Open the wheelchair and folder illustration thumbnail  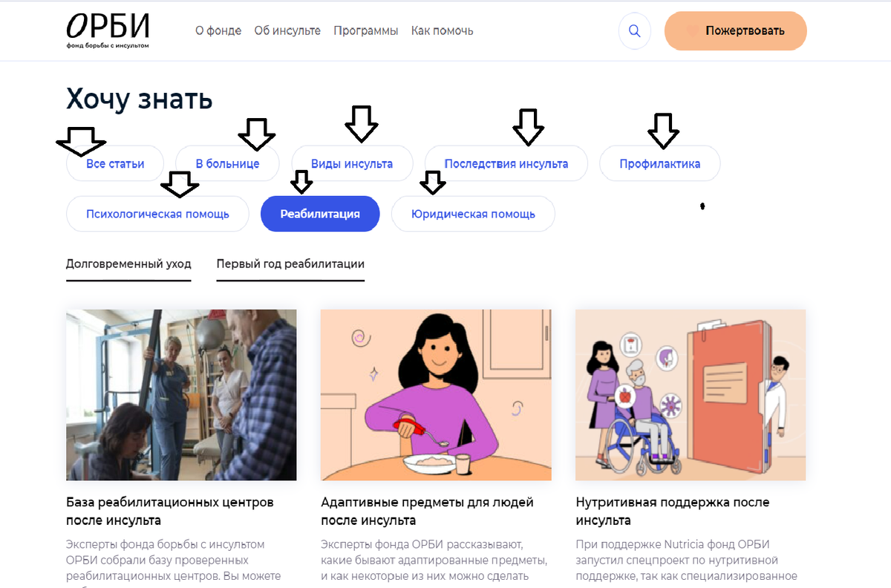click(691, 395)
